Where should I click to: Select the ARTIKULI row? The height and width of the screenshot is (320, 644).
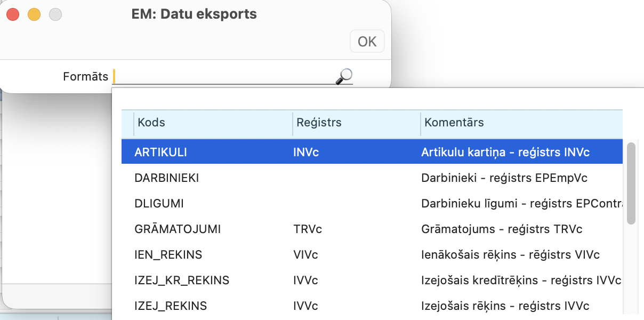pyautogui.click(x=161, y=152)
